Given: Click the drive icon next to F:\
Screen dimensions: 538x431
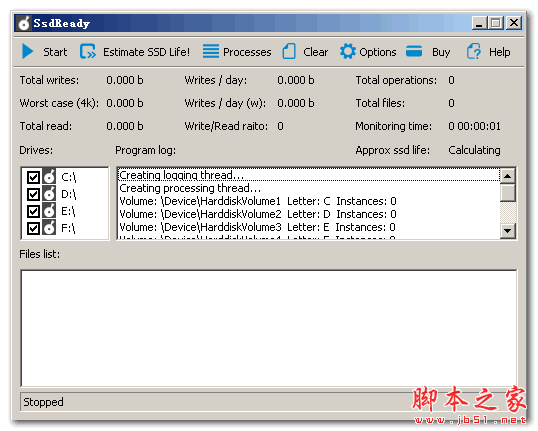Looking at the screenshot, I should (x=49, y=228).
